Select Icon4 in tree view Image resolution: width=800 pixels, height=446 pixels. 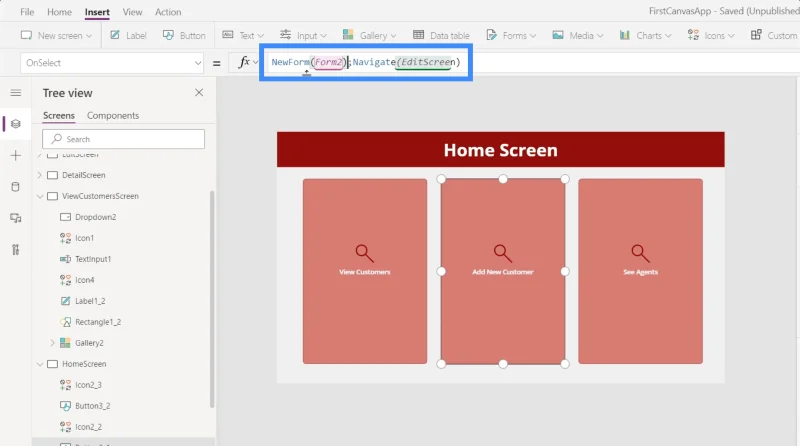(x=84, y=280)
